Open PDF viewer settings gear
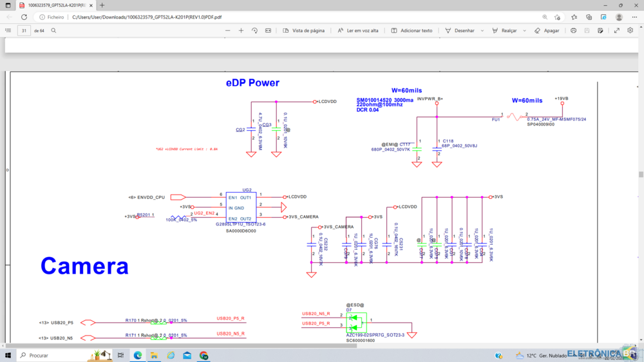The height and width of the screenshot is (362, 644). click(x=630, y=30)
